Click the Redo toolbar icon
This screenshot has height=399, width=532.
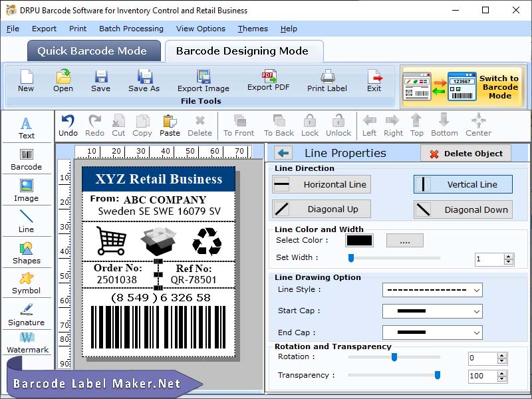(94, 126)
